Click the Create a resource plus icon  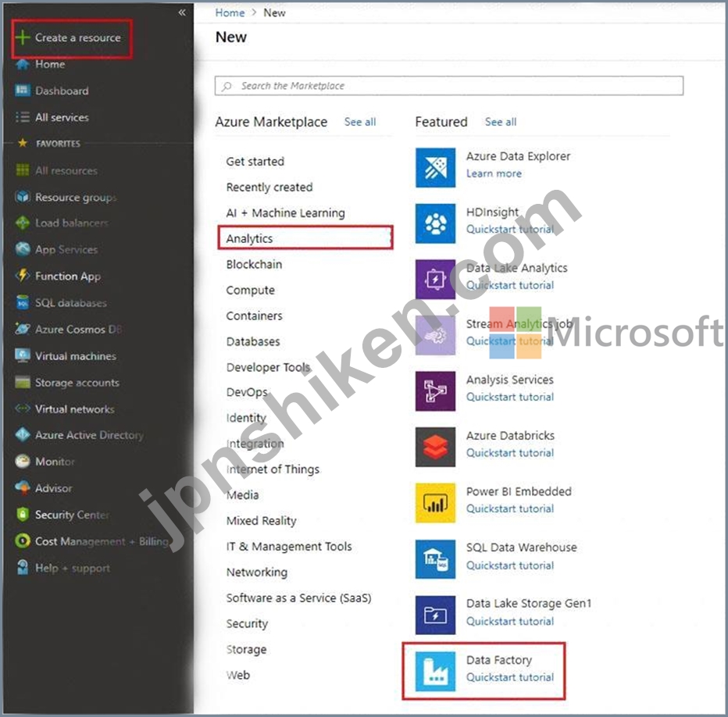(23, 37)
